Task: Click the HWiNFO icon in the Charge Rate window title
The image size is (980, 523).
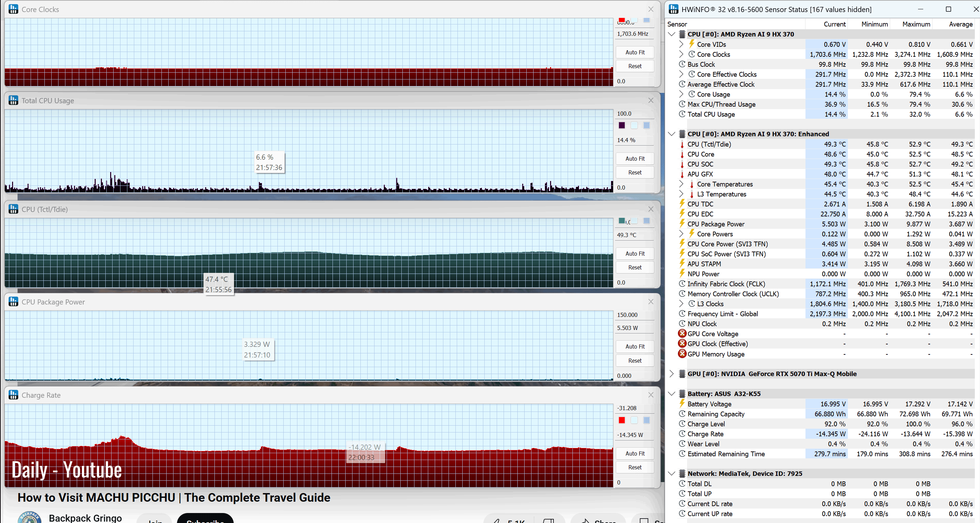Action: tap(13, 395)
